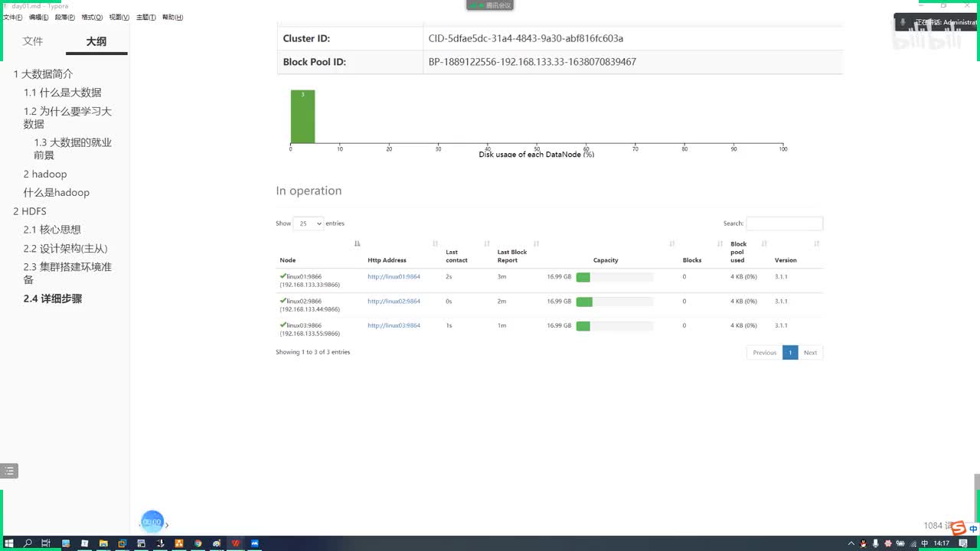This screenshot has height=551, width=980.
Task: Open Windows taskbar search
Action: (x=28, y=543)
